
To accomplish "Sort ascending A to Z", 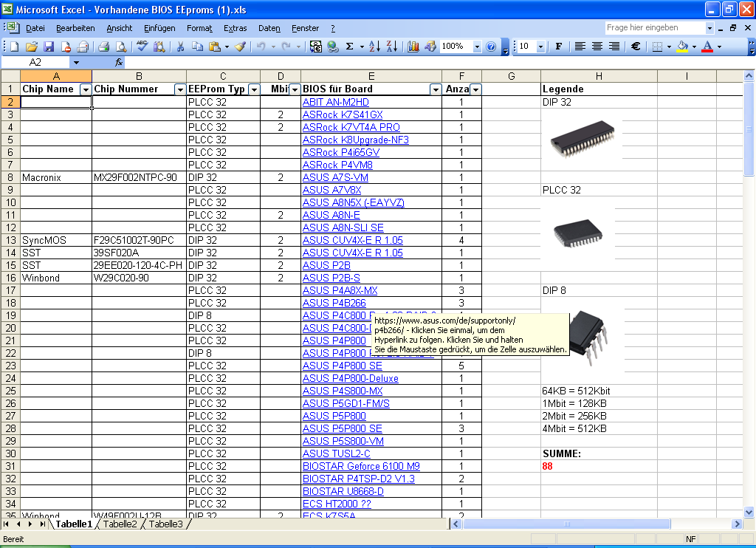I will coord(374,47).
